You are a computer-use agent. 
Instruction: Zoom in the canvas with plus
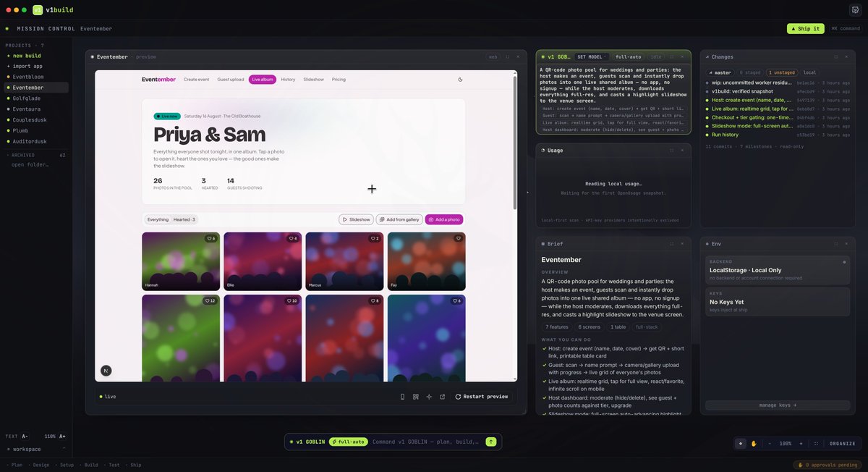[x=802, y=444]
